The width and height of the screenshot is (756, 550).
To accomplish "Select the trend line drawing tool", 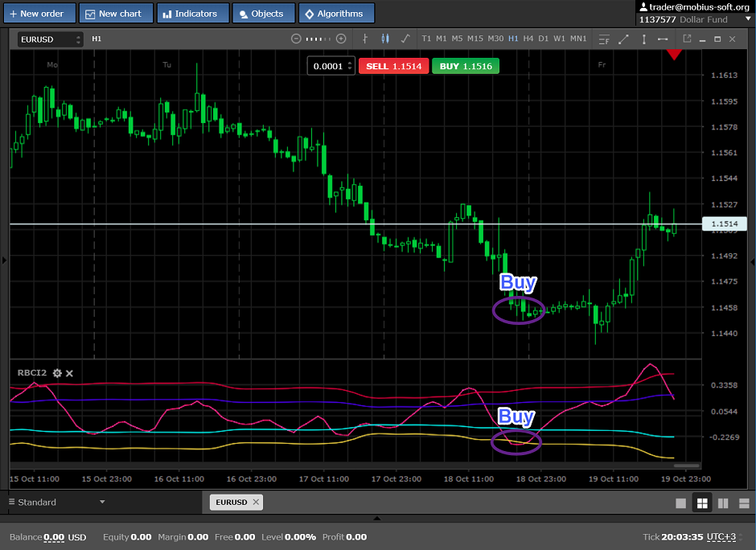I will coord(623,39).
